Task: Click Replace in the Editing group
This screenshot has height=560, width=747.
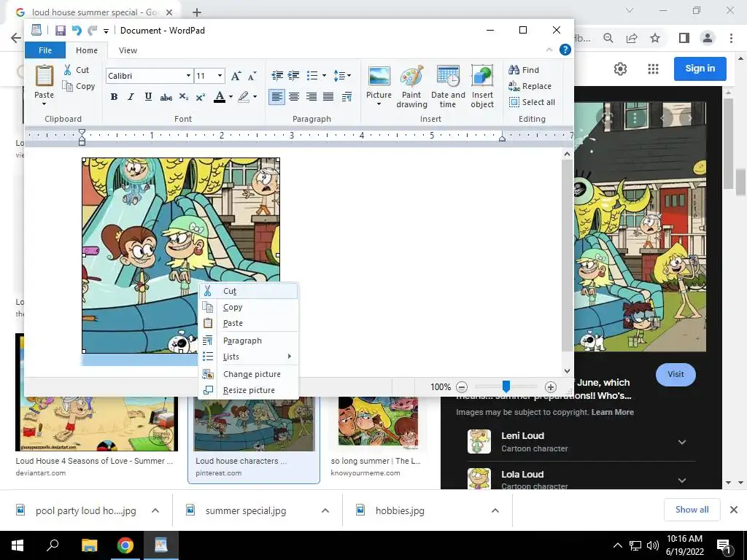Action: click(530, 86)
